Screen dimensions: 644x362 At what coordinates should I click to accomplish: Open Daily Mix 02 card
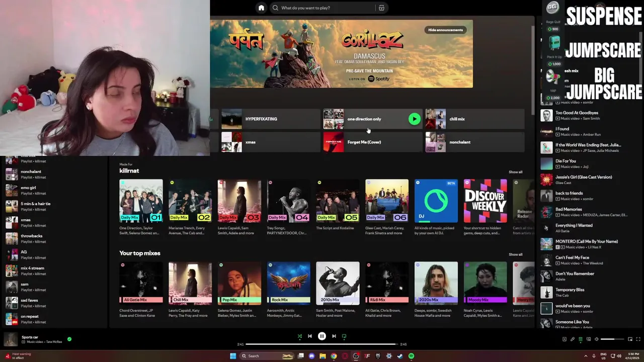[x=190, y=207]
